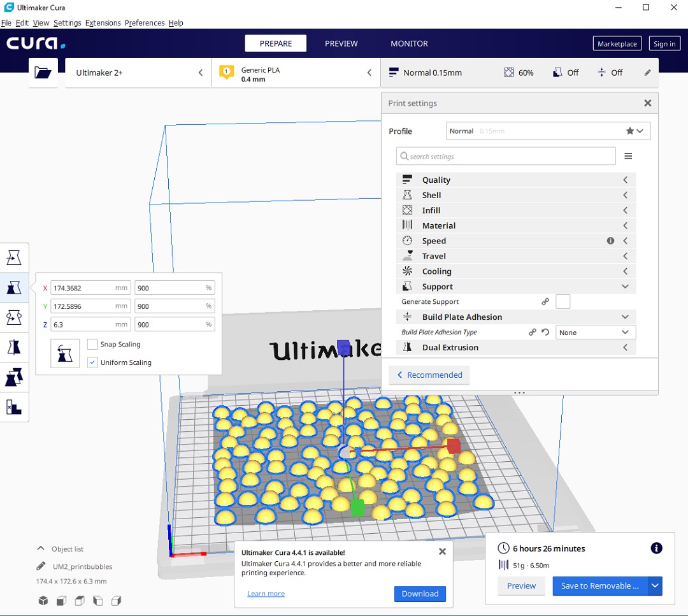The height and width of the screenshot is (616, 688).
Task: Click the X scale percentage field
Action: (175, 288)
